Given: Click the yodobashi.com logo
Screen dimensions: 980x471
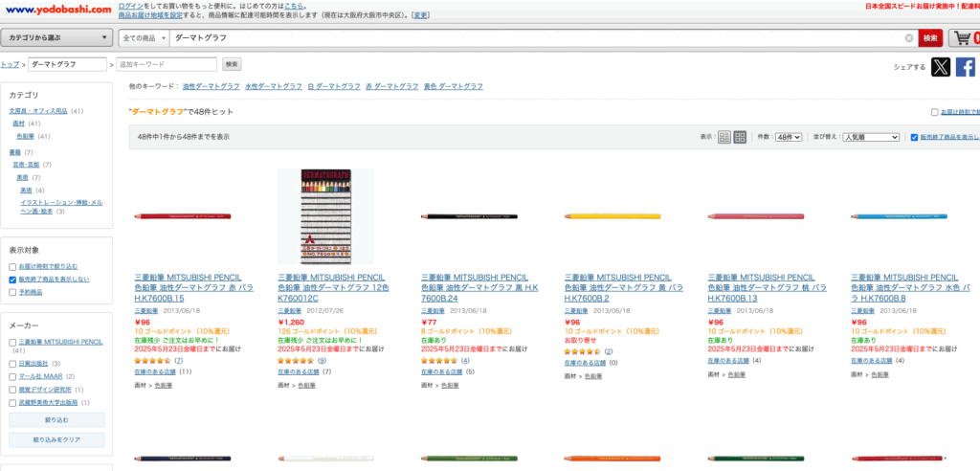Looking at the screenshot, I should pos(56,10).
